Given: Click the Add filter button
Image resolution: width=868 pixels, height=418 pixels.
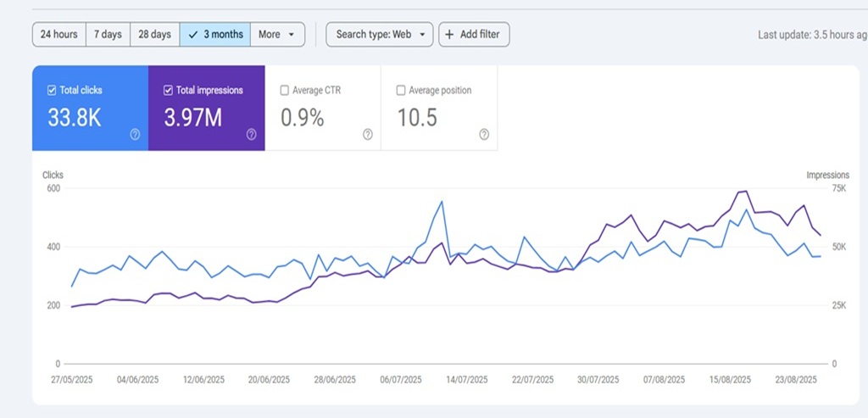Looking at the screenshot, I should pyautogui.click(x=473, y=35).
